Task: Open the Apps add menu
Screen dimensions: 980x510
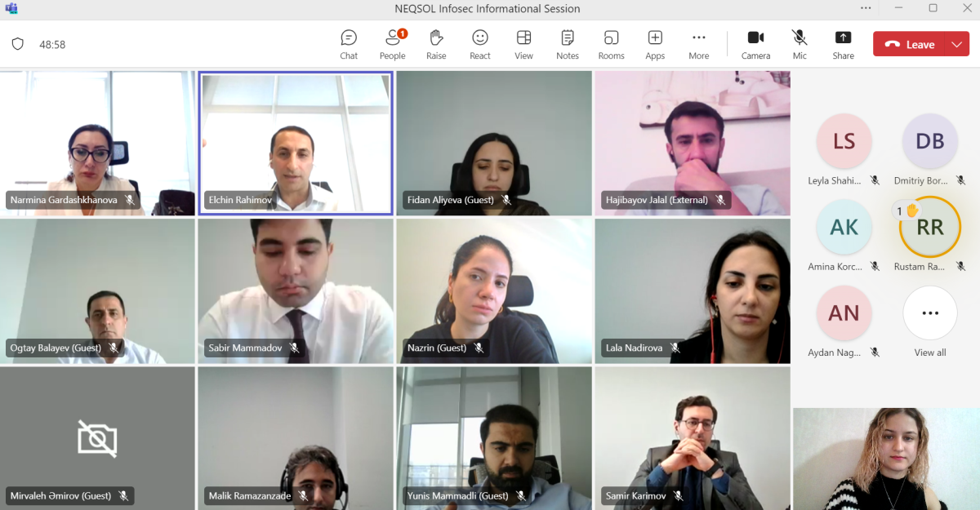Action: 655,44
